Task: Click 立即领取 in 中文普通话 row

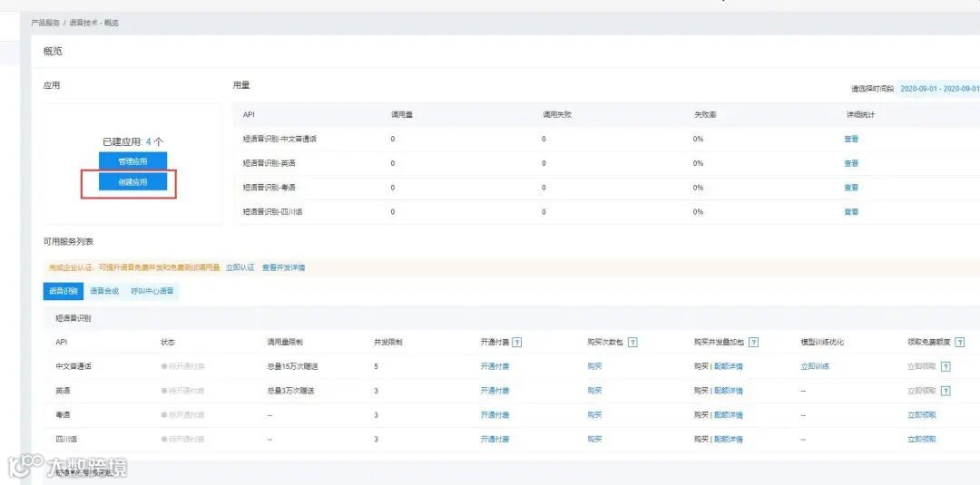Action: coord(922,366)
